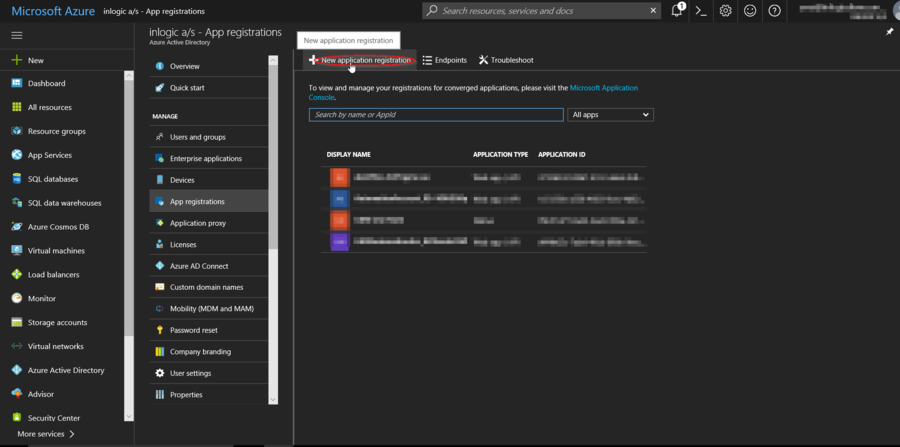Open Azure AD Connect menu item

tap(199, 266)
